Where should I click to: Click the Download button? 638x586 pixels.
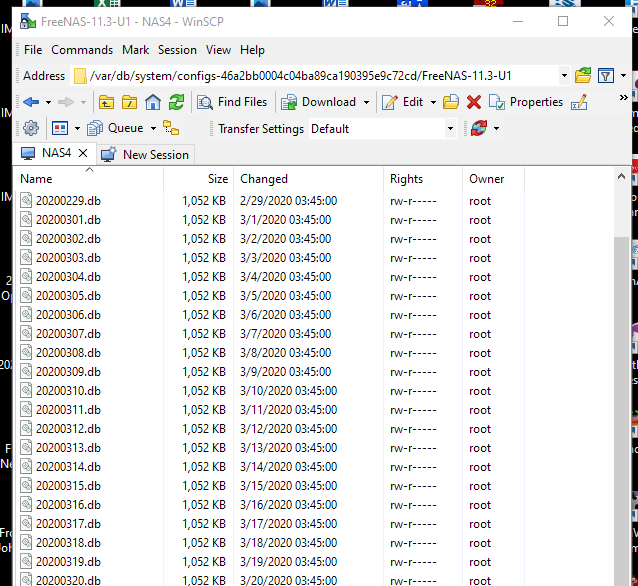318,102
